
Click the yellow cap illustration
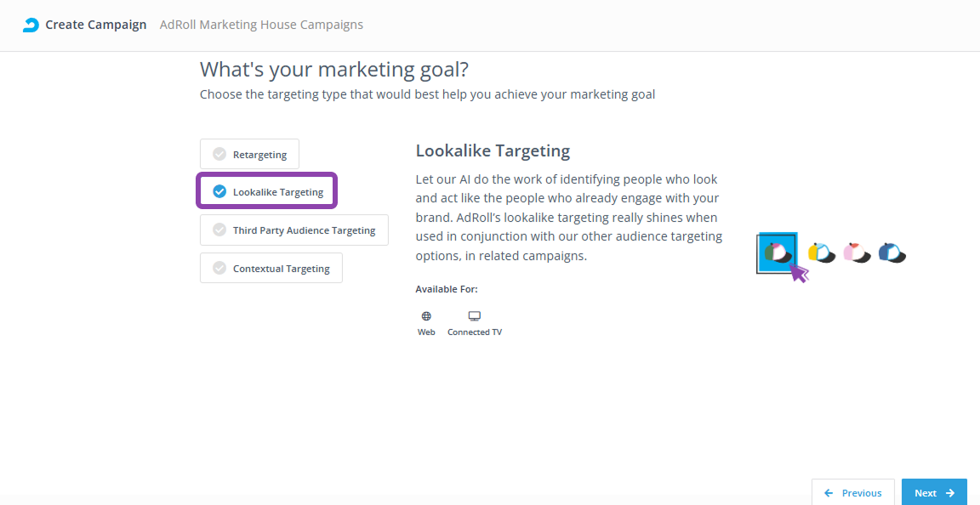pyautogui.click(x=821, y=252)
